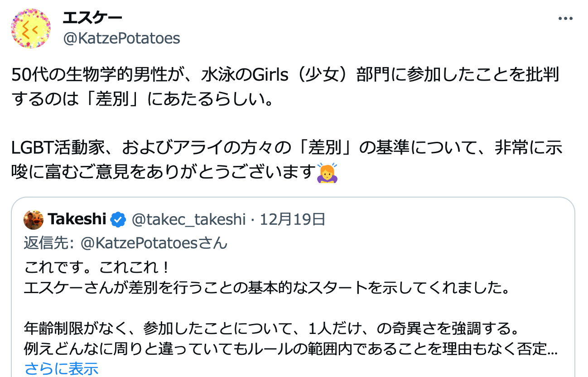The image size is (588, 377).
Task: Click the @KatzePotatoes handle under エスケー
Action: pyautogui.click(x=121, y=39)
